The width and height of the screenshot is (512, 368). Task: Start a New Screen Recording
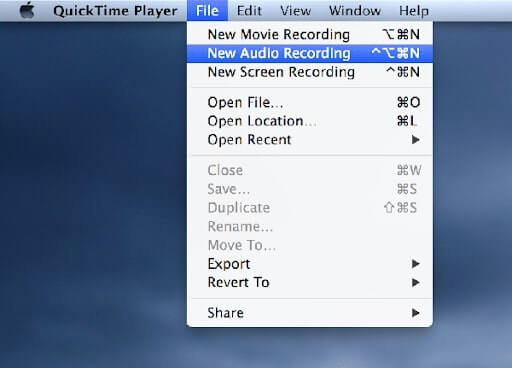pyautogui.click(x=310, y=72)
